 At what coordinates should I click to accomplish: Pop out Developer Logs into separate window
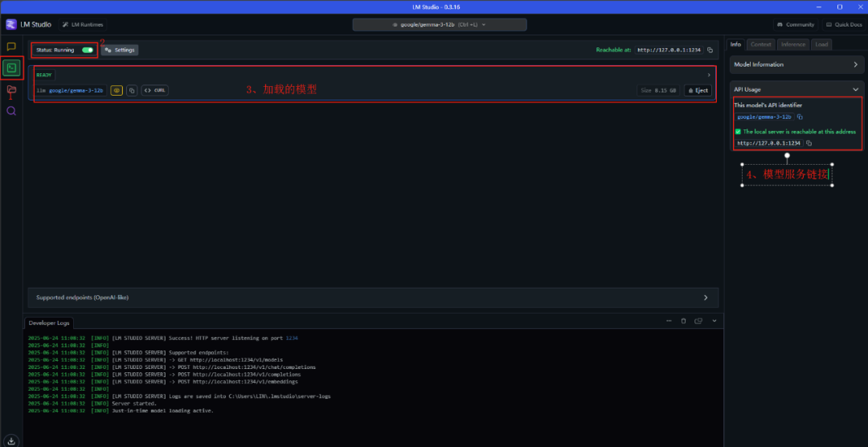point(698,321)
